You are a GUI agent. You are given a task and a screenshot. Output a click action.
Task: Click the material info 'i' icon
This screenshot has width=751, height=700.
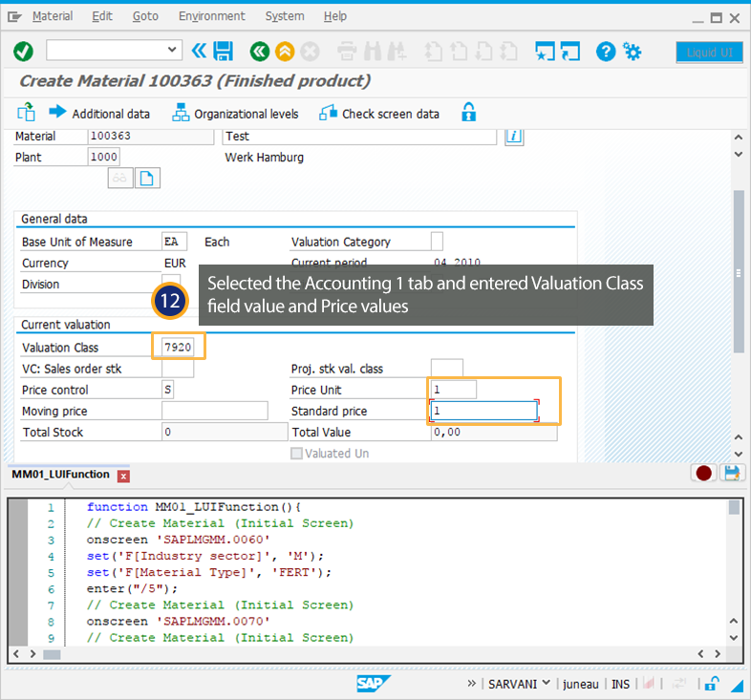[x=514, y=137]
